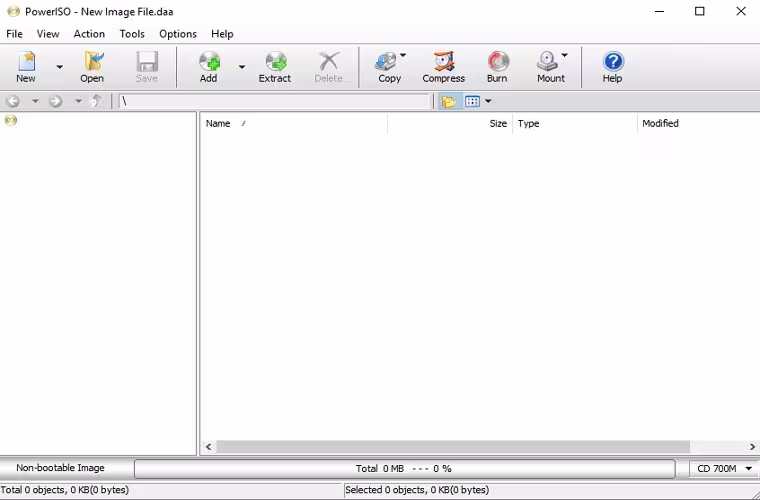The image size is (760, 500).
Task: Click the Back navigation arrow
Action: (13, 101)
